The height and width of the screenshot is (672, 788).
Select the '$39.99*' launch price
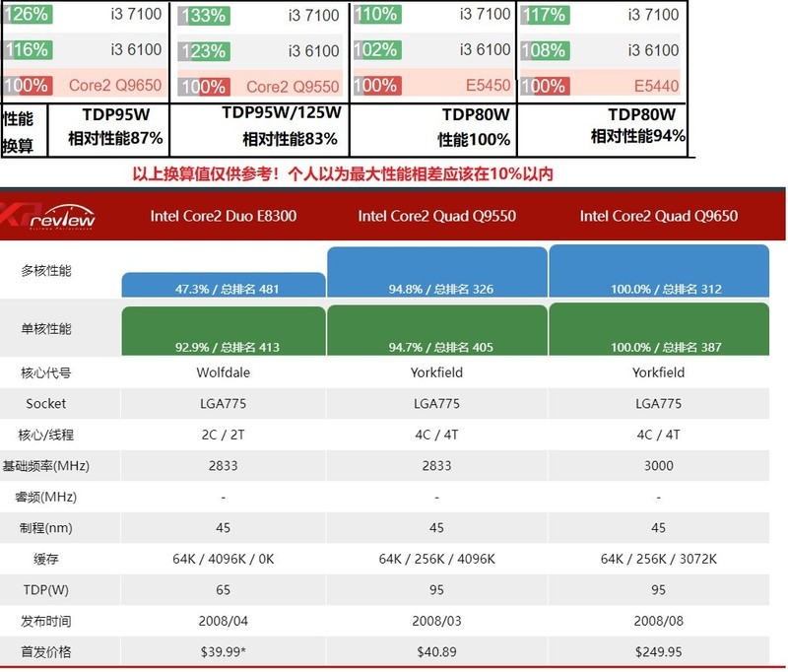pos(224,652)
